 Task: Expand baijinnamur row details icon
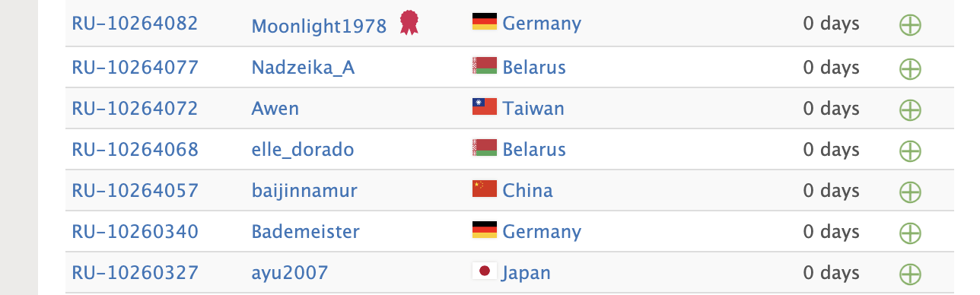pyautogui.click(x=910, y=192)
